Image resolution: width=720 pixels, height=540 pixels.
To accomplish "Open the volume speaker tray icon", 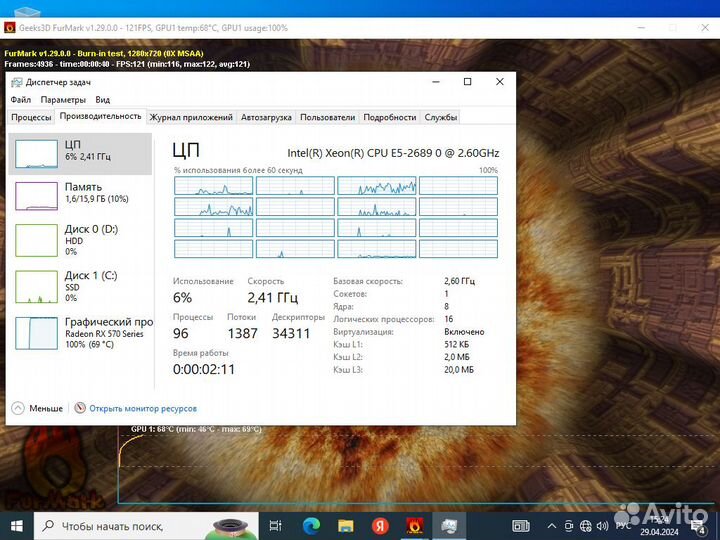I will (602, 526).
